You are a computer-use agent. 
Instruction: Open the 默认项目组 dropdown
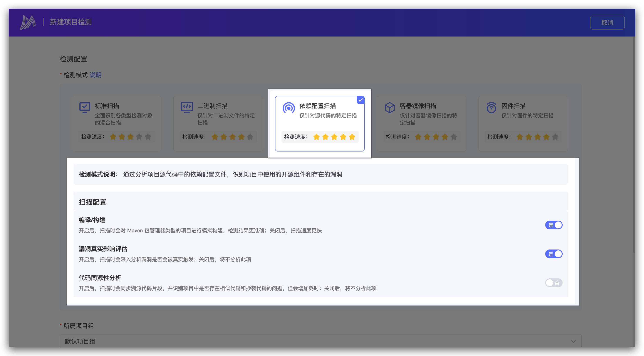pos(320,341)
